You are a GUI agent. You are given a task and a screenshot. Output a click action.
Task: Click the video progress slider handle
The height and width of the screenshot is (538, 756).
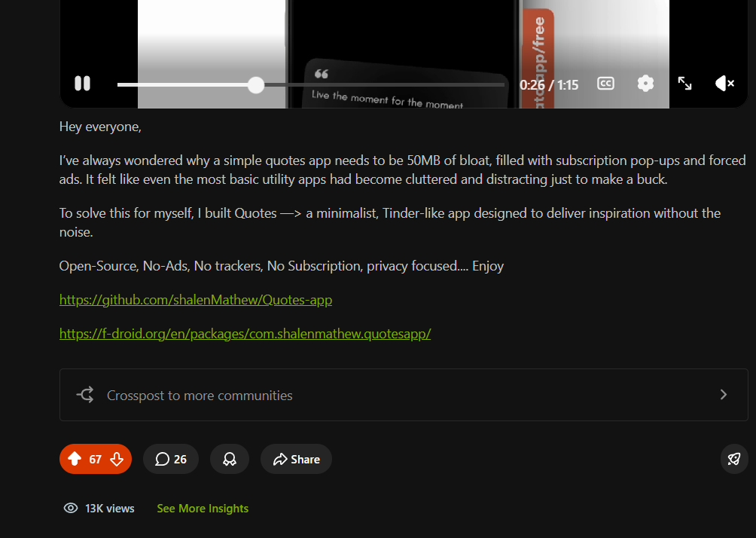(x=256, y=85)
